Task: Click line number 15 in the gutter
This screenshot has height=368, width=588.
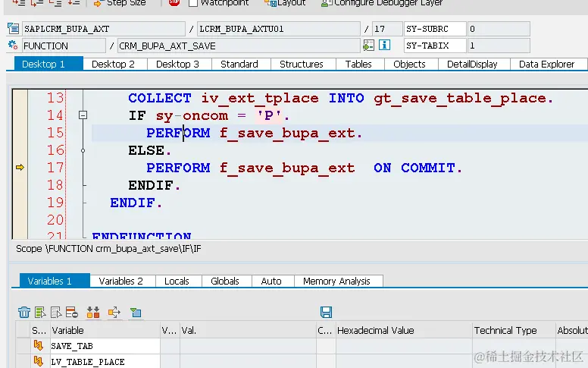Action: (55, 133)
